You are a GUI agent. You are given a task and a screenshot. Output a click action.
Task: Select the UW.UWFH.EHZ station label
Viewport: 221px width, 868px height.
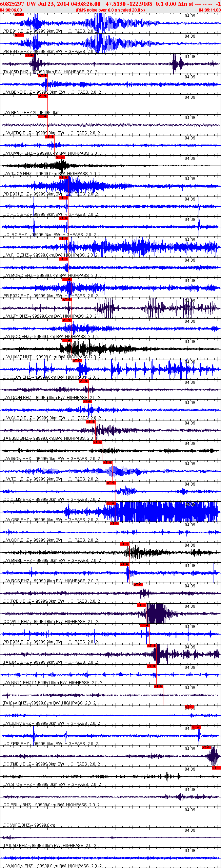pyautogui.click(x=53, y=153)
